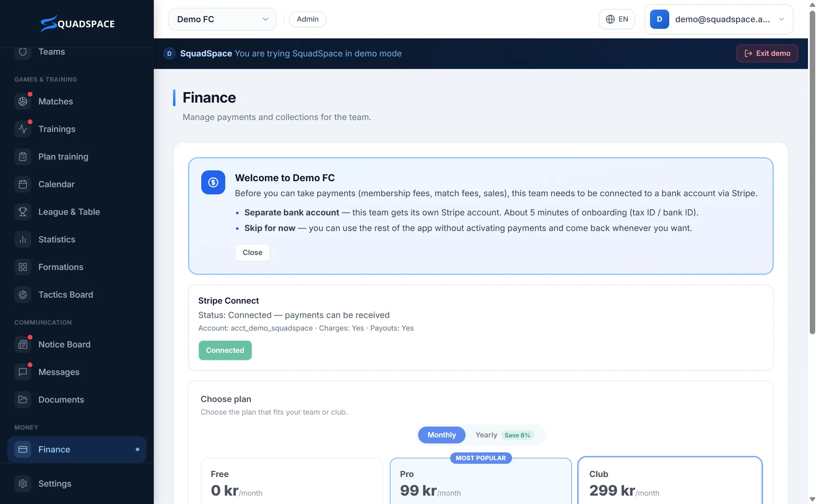Click the Plan training clipboard icon
This screenshot has height=504, width=817.
pyautogui.click(x=23, y=157)
